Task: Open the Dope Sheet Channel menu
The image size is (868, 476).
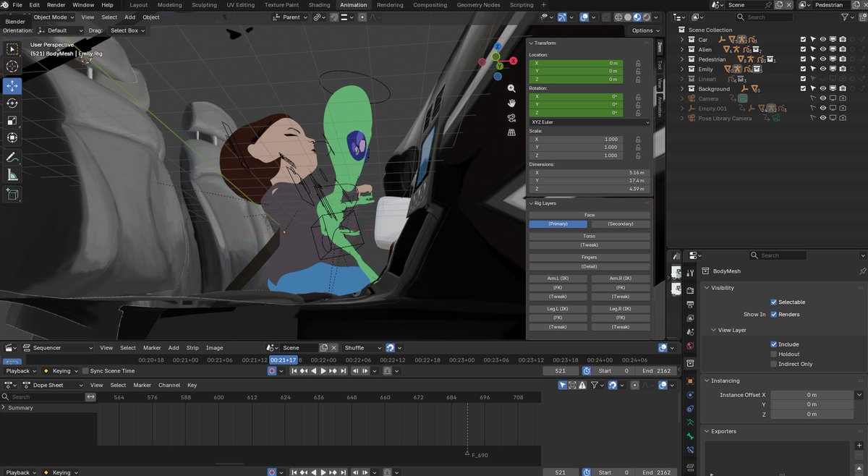Action: (x=169, y=386)
